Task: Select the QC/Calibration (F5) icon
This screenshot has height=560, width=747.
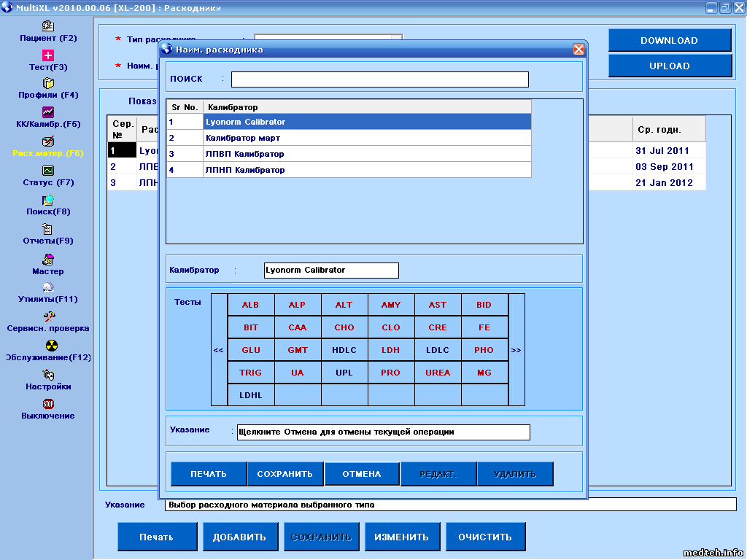Action: pos(48,112)
